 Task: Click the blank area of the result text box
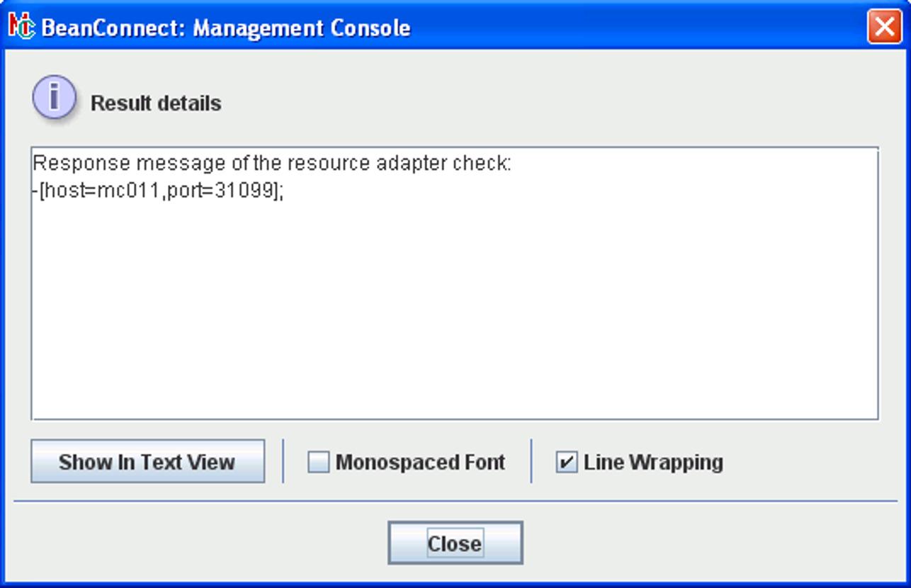453,312
